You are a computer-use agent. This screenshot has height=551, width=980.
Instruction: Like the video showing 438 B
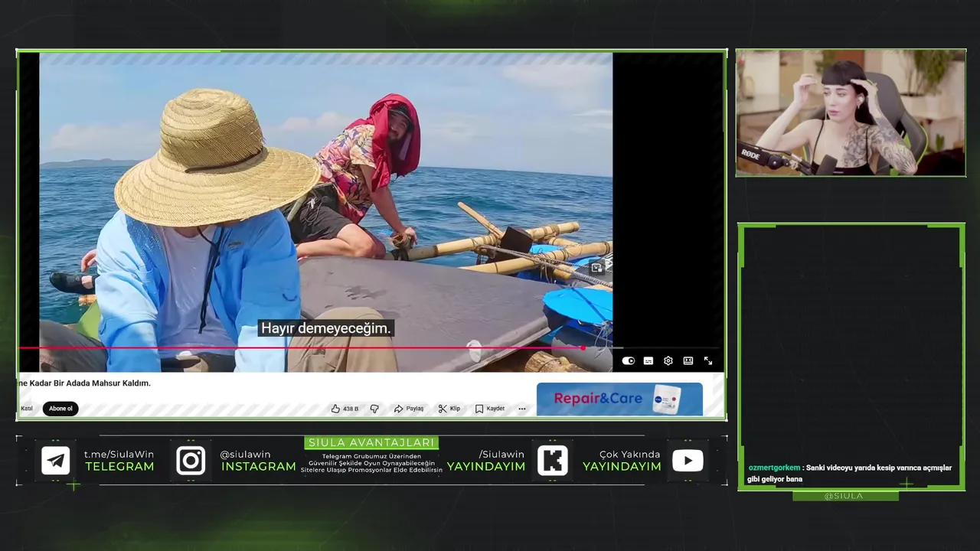point(345,409)
